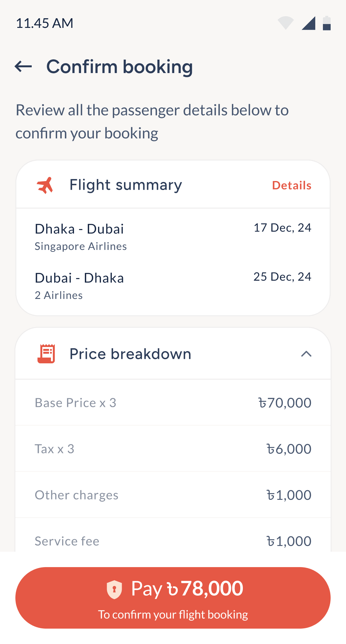The height and width of the screenshot is (644, 346).
Task: Tap the Base Price x 3 row
Action: tap(173, 403)
